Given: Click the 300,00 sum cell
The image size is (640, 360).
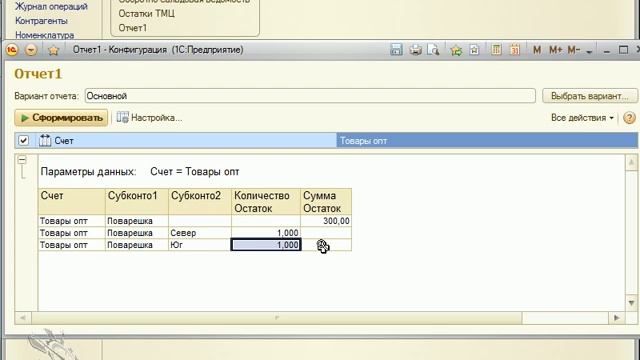Looking at the screenshot, I should coord(326,221).
